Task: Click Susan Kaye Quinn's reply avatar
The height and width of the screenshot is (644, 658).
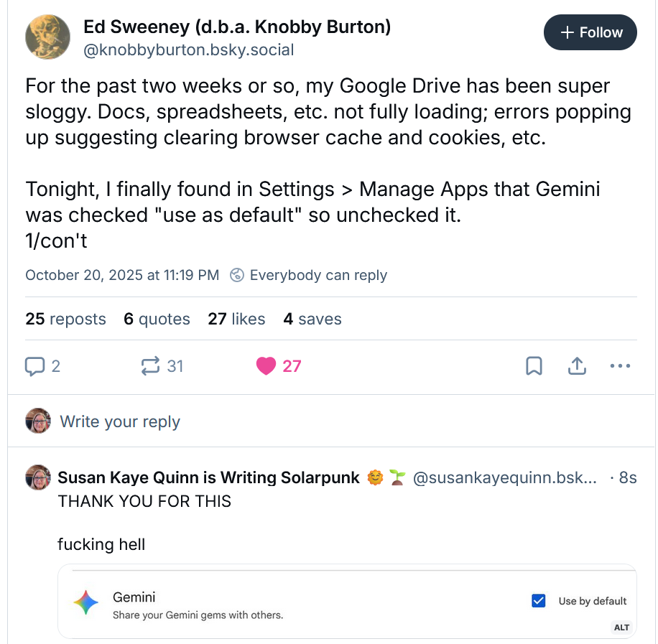Action: point(38,477)
